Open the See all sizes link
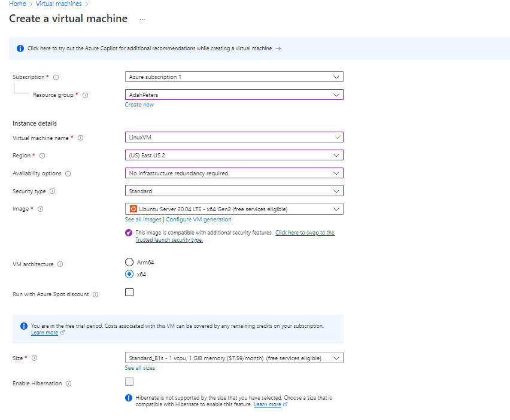 pyautogui.click(x=139, y=368)
